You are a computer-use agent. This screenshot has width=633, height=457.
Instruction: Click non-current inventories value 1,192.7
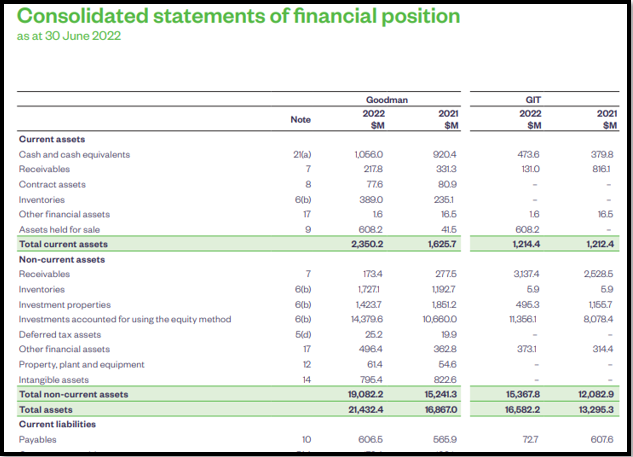click(443, 289)
